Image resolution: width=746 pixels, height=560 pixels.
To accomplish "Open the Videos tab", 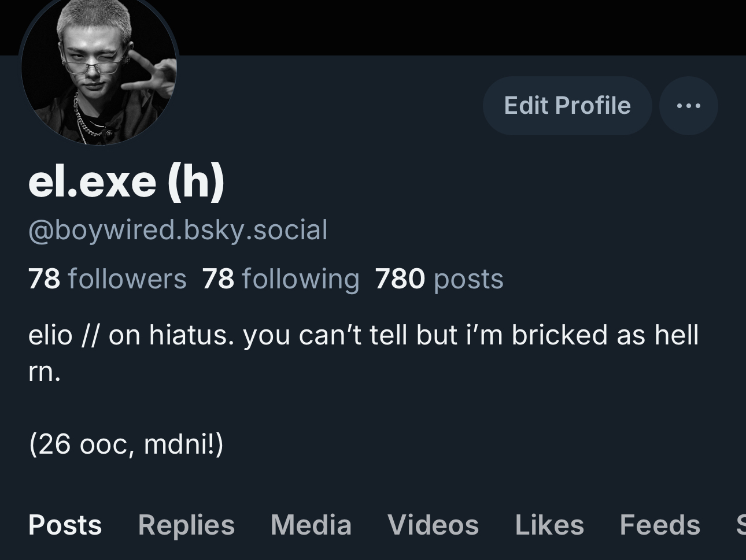I will pyautogui.click(x=433, y=525).
